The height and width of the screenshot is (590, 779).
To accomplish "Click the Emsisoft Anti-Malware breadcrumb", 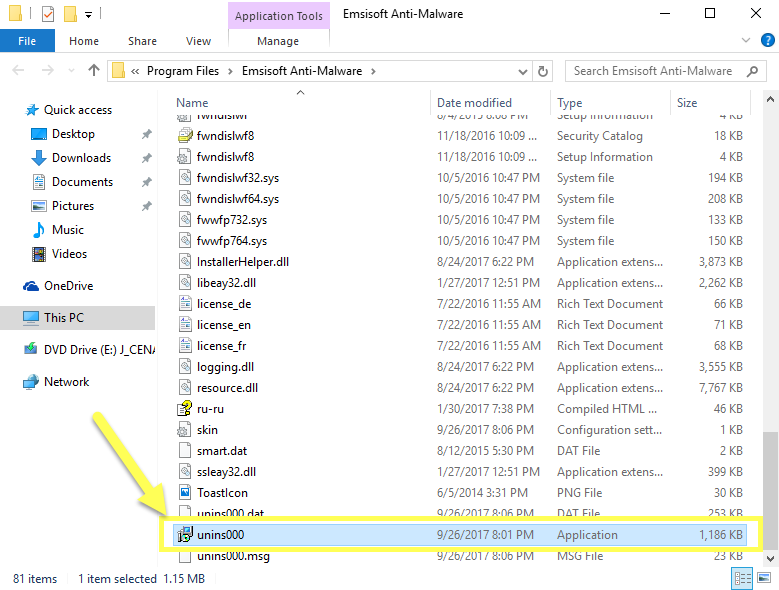I will 302,71.
